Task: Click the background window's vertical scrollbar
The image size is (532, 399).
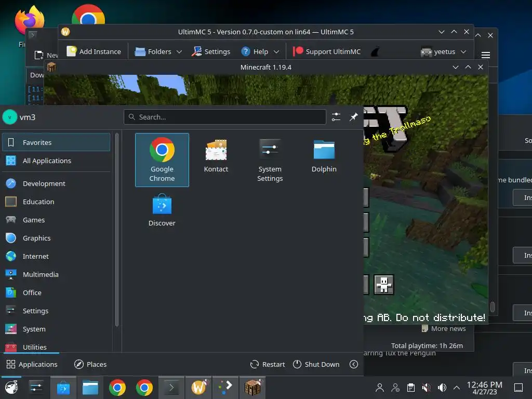Action: pos(493,307)
